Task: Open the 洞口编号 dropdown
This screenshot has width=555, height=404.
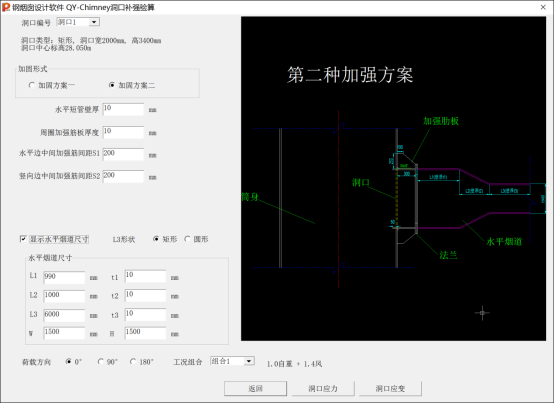Action: 94,22
